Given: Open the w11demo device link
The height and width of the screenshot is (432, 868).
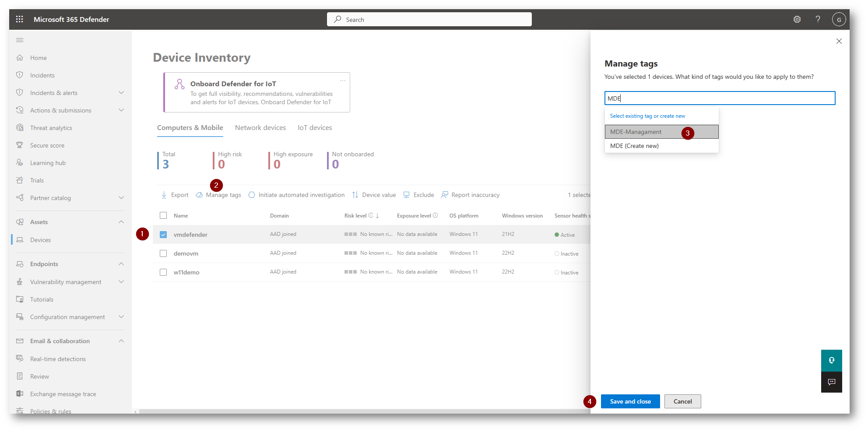Looking at the screenshot, I should [186, 272].
